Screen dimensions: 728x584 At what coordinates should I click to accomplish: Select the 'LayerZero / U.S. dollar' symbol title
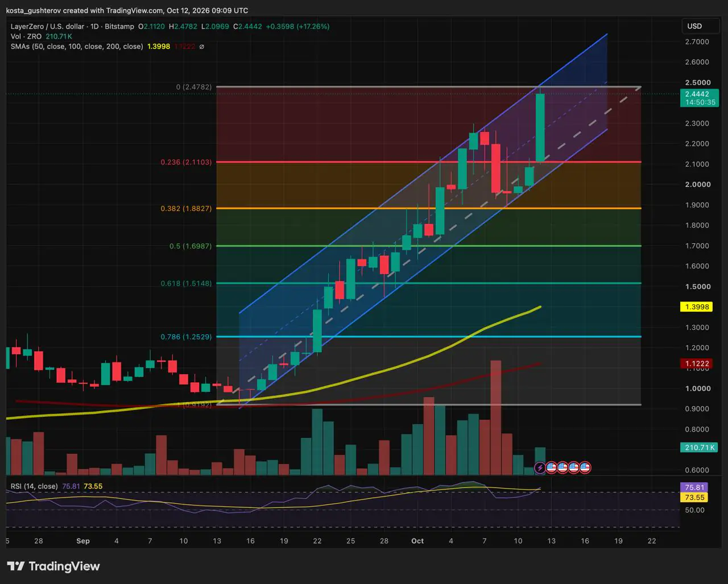[x=47, y=27]
